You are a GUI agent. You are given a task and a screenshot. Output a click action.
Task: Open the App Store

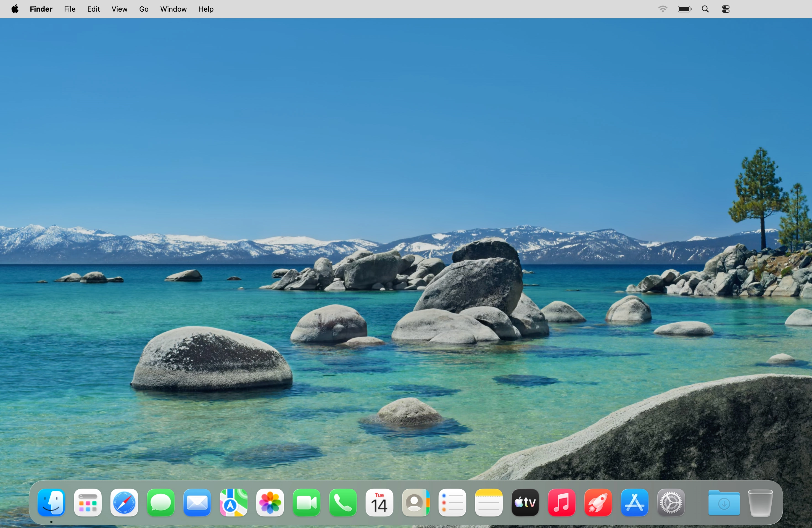(635, 503)
